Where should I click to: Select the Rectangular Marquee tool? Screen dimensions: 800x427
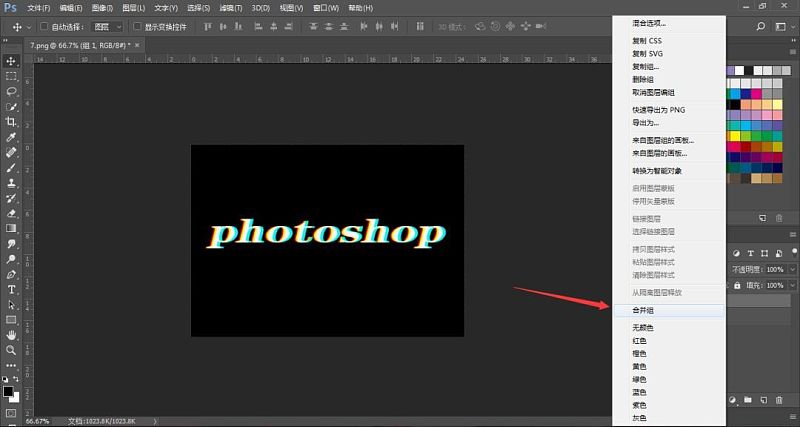[11, 77]
